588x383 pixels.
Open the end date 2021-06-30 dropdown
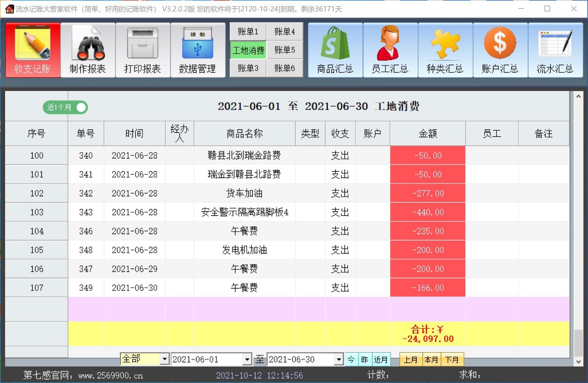click(338, 359)
